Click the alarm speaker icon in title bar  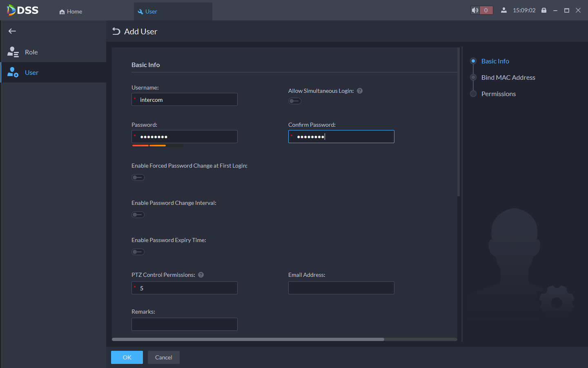[x=475, y=10]
